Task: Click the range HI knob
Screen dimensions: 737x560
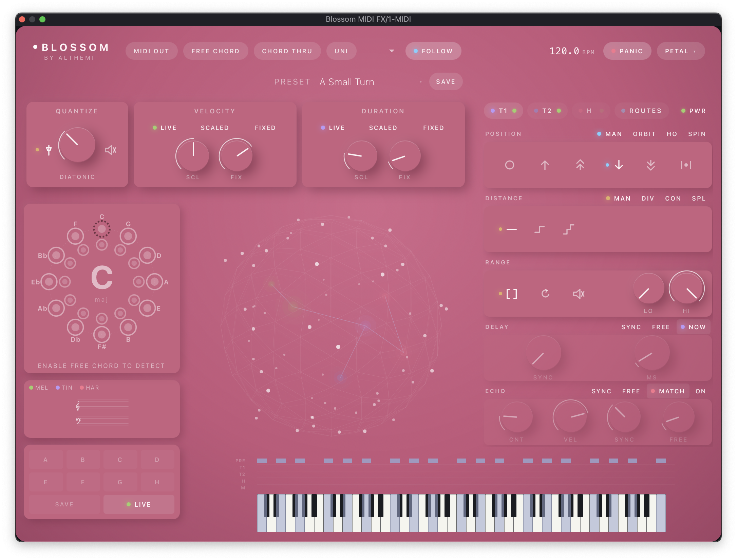Action: [x=686, y=288]
